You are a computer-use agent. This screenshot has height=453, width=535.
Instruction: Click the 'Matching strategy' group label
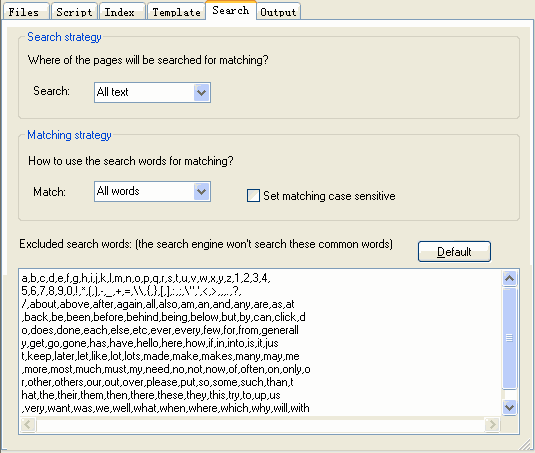[69, 135]
